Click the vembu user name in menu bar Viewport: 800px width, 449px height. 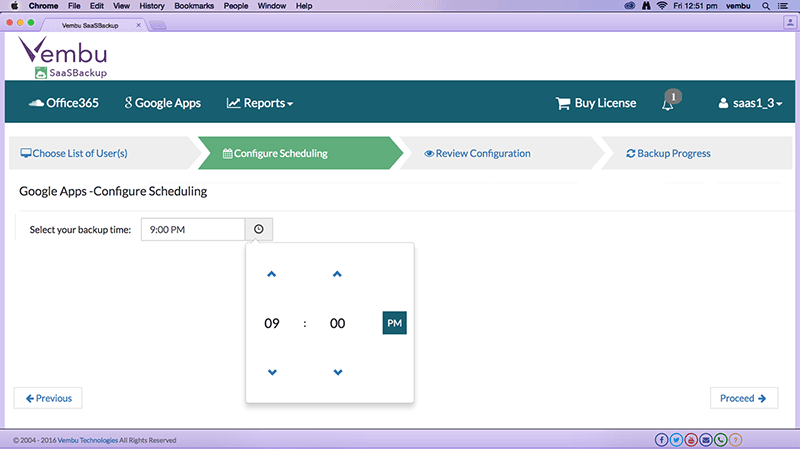pos(738,6)
